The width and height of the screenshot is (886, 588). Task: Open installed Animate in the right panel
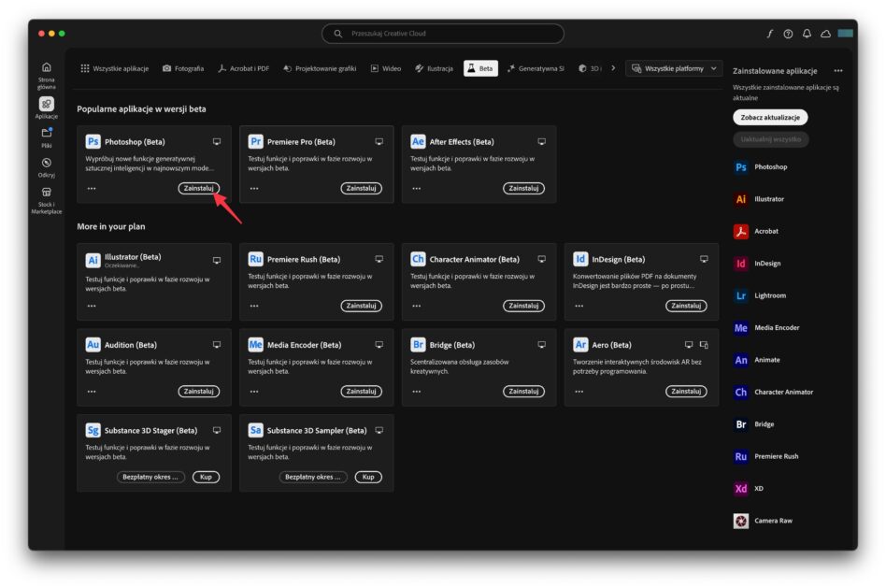[757, 360]
